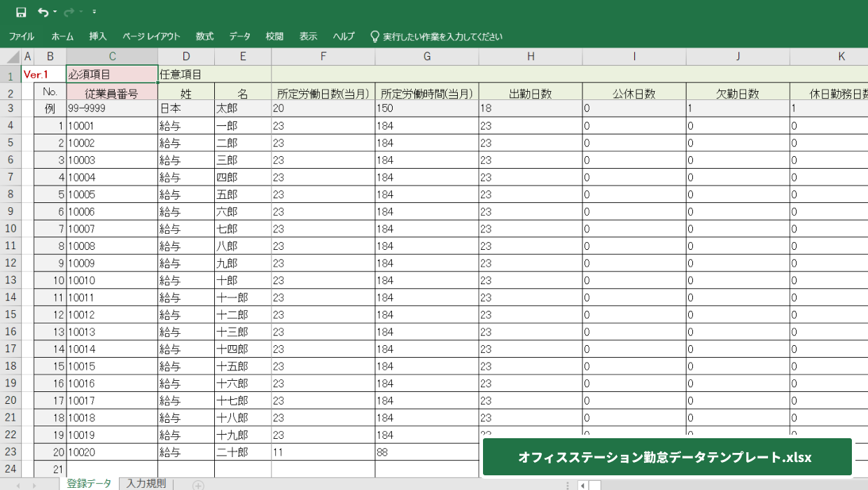Click the 出勤日数 header cell
This screenshot has width=868, height=490.
tap(531, 92)
